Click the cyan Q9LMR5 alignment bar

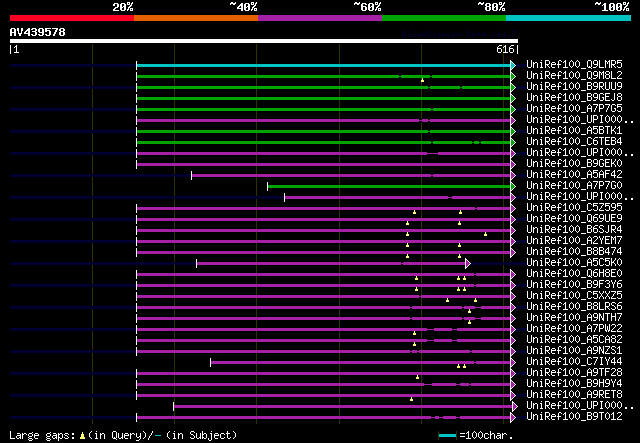[323, 65]
